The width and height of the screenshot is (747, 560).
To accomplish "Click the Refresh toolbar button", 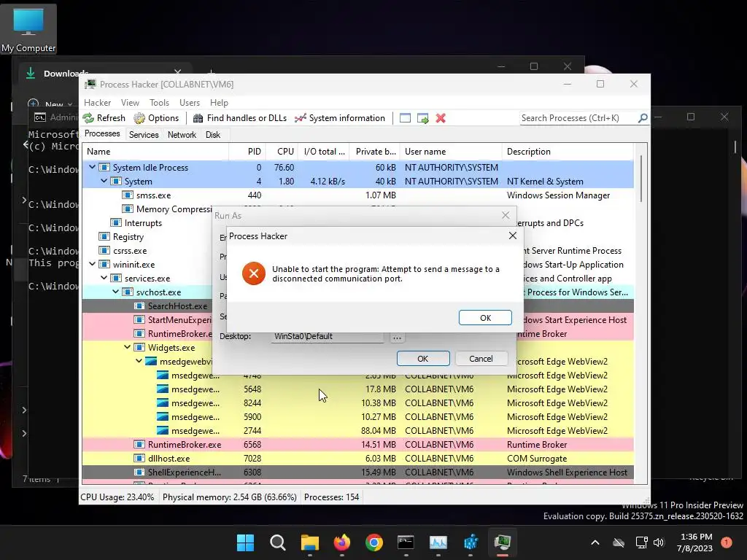I will [104, 118].
